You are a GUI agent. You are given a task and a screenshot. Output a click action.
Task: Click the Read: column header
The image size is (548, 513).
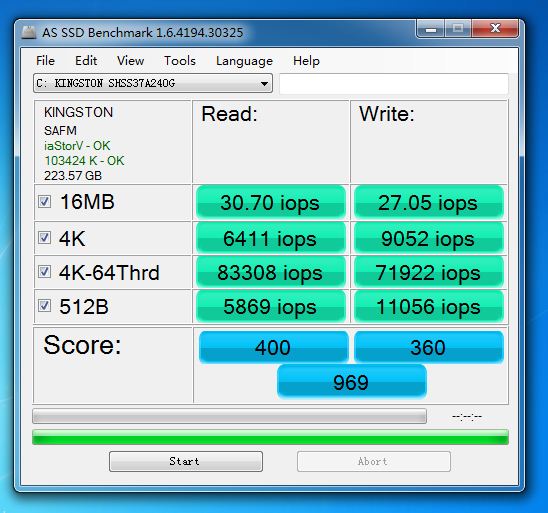[229, 114]
